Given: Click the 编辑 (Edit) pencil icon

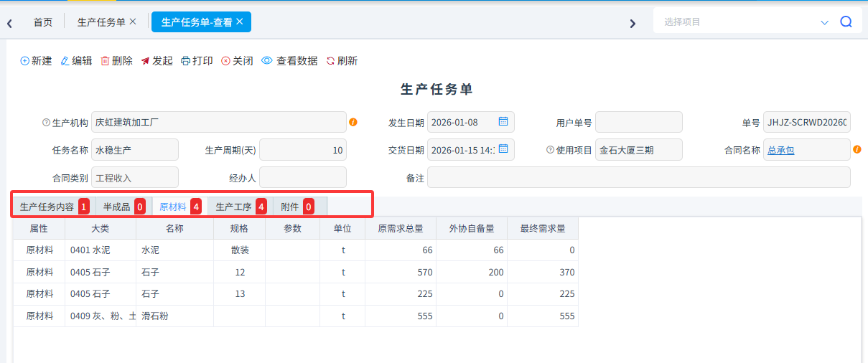Looking at the screenshot, I should (x=65, y=61).
